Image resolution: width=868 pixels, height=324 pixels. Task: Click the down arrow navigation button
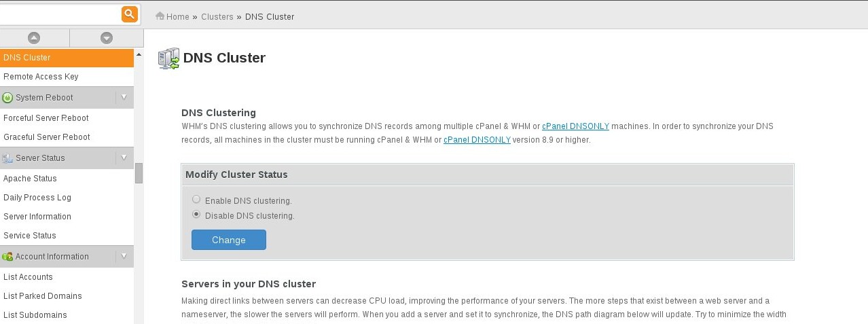(x=106, y=38)
